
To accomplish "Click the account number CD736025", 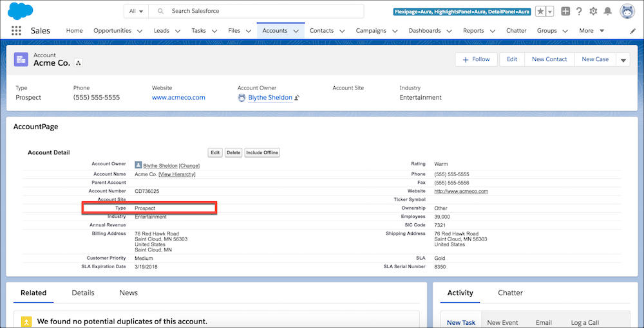I will pyautogui.click(x=147, y=192).
